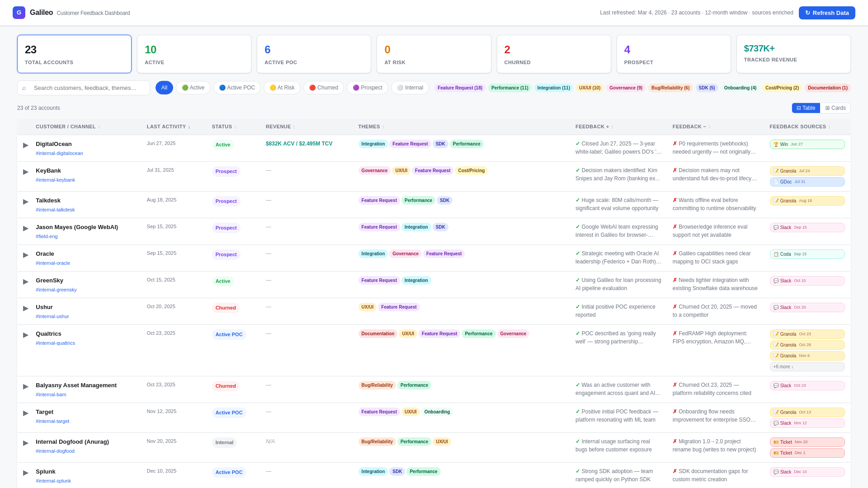This screenshot has height=488, width=868.
Task: Toggle the Internal filter pill
Action: tap(410, 88)
